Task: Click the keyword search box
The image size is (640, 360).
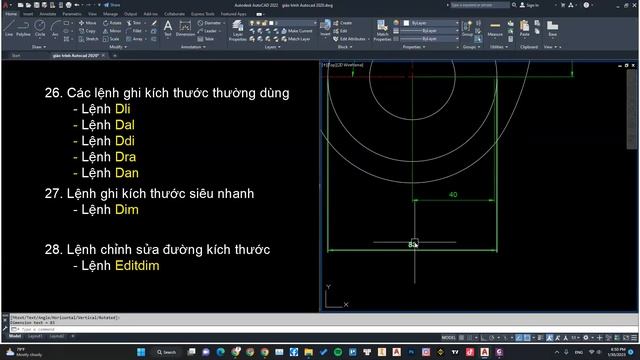Action: pos(480,5)
